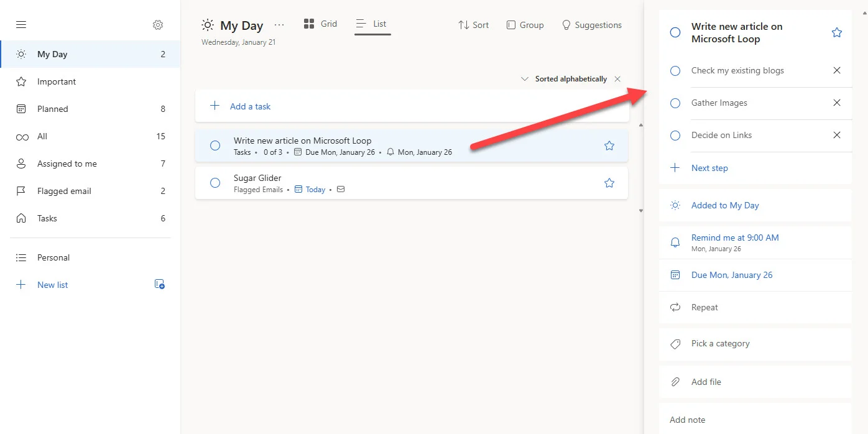868x434 pixels.
Task: Click the tag icon beside Pick a category
Action: tap(675, 344)
